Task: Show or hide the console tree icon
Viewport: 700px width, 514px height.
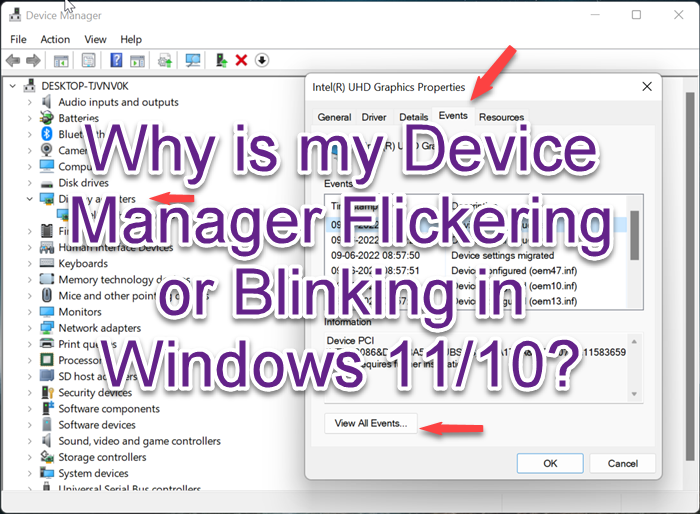Action: 61,60
